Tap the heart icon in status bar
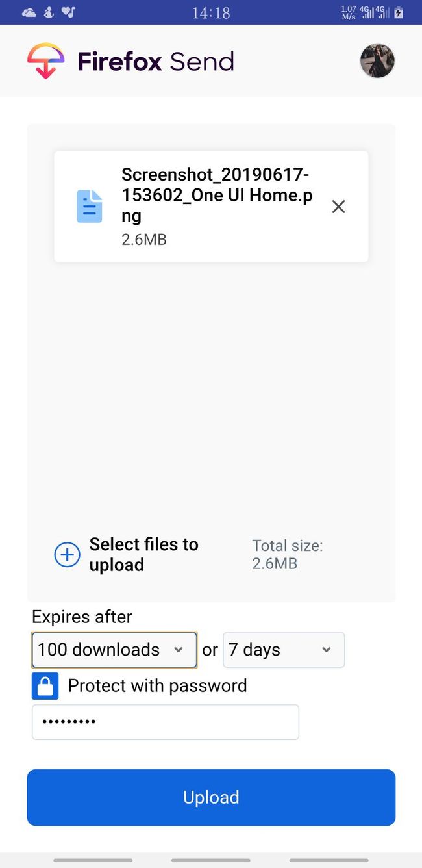 (x=68, y=12)
